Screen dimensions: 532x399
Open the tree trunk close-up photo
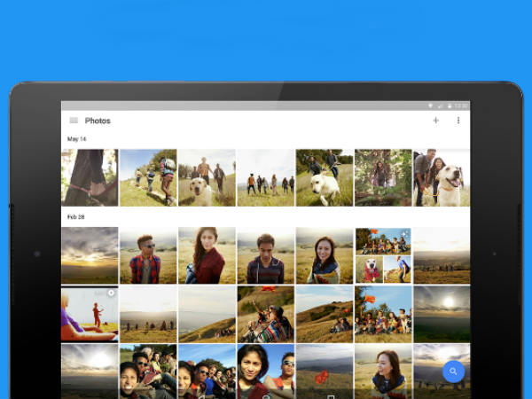tap(89, 177)
